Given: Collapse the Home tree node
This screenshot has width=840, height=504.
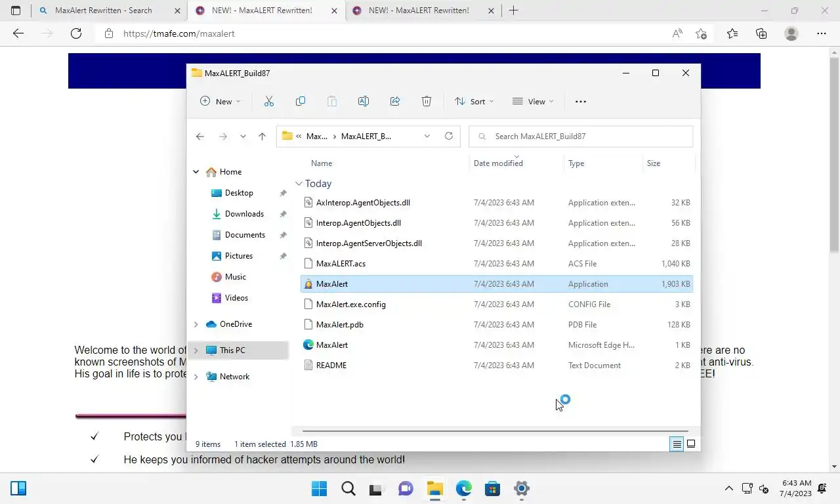Looking at the screenshot, I should [x=196, y=172].
